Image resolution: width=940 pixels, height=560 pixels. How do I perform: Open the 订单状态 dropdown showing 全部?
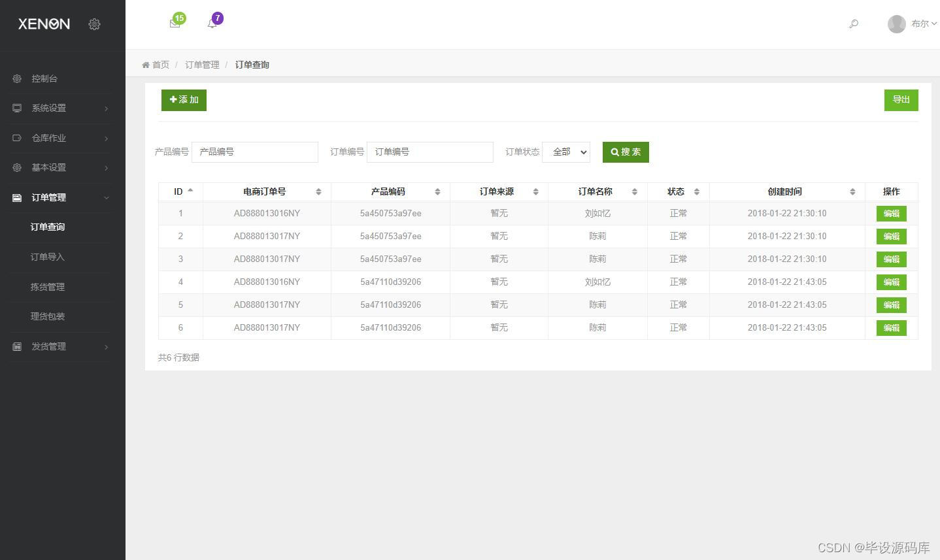(x=566, y=152)
